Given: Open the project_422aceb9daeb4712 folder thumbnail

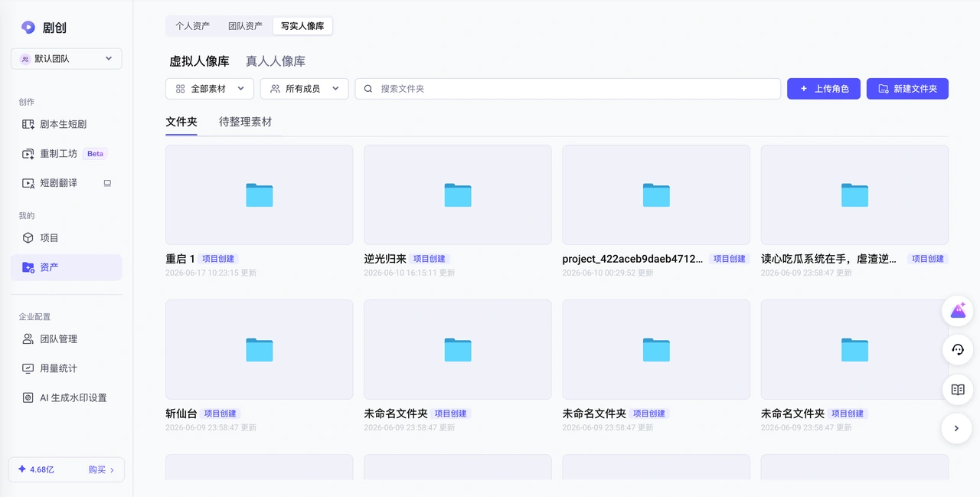Looking at the screenshot, I should pyautogui.click(x=656, y=195).
